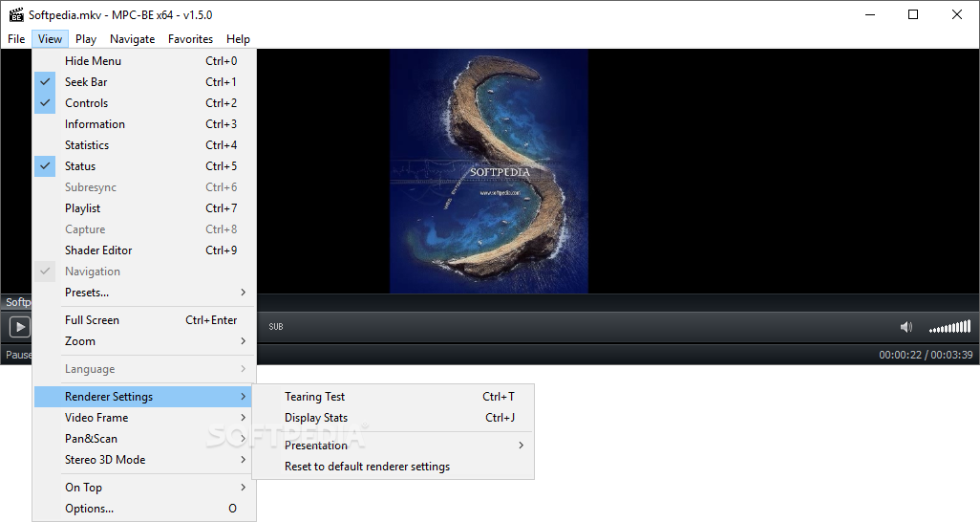Image resolution: width=980 pixels, height=522 pixels.
Task: Click the Play button in the control bar
Action: point(20,327)
